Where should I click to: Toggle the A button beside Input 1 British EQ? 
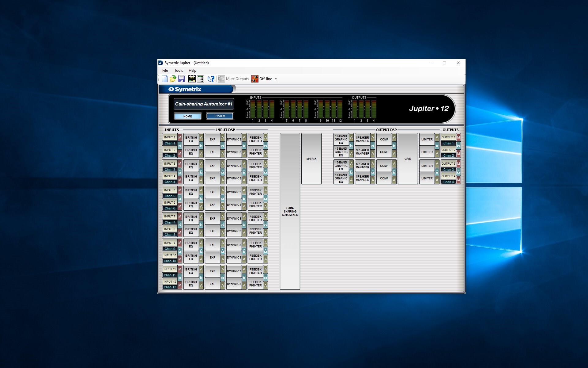(x=201, y=137)
